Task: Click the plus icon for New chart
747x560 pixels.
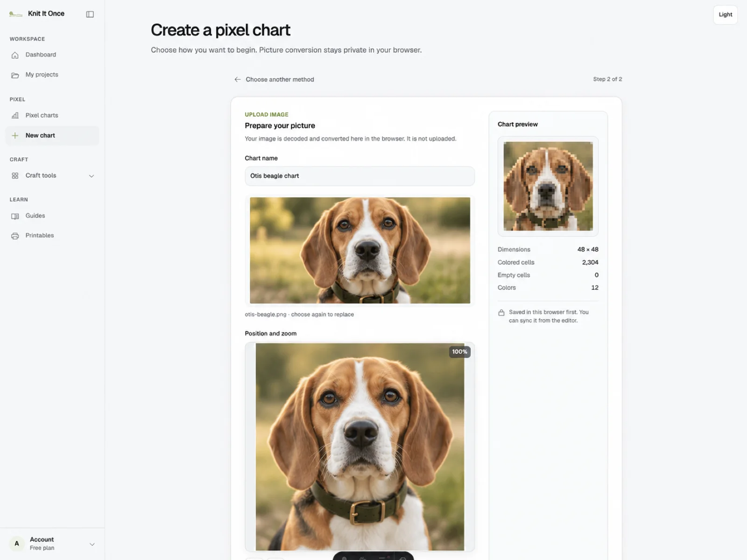Action: [15, 135]
